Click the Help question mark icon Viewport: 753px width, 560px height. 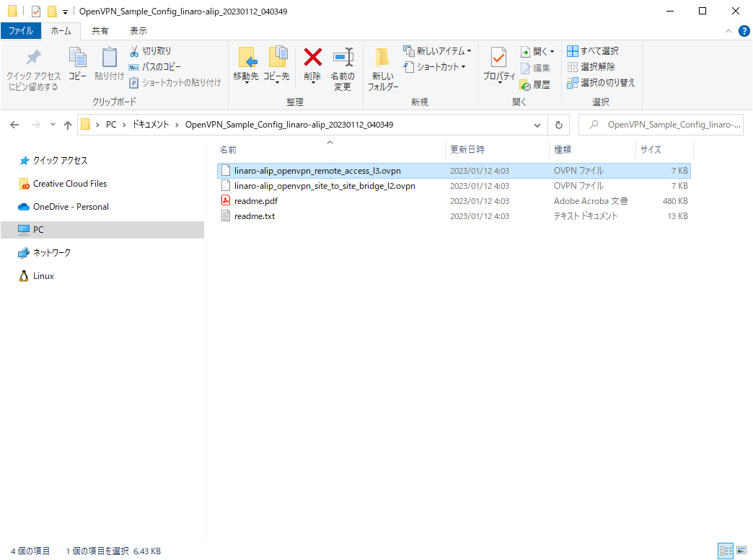(x=744, y=31)
